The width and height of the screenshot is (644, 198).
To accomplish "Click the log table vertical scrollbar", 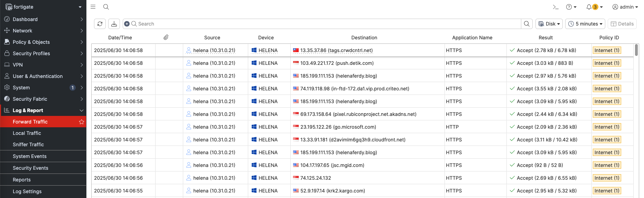I will click(x=636, y=50).
